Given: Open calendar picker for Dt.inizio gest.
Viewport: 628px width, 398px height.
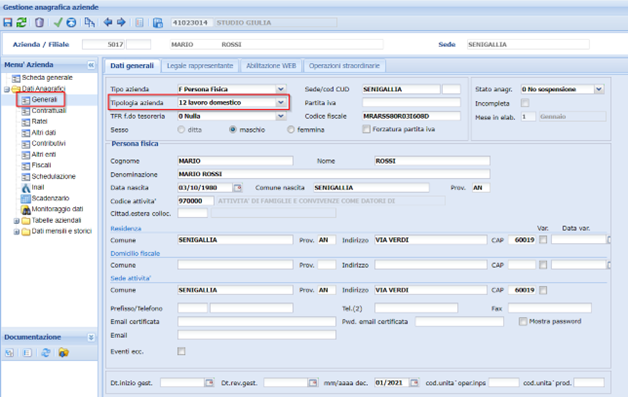Looking at the screenshot, I should 209,383.
